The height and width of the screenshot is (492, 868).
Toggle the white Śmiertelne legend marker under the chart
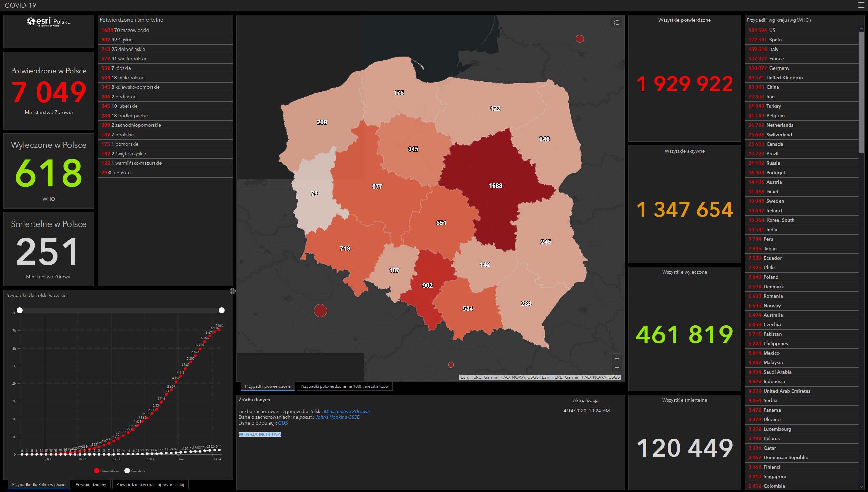pos(127,471)
